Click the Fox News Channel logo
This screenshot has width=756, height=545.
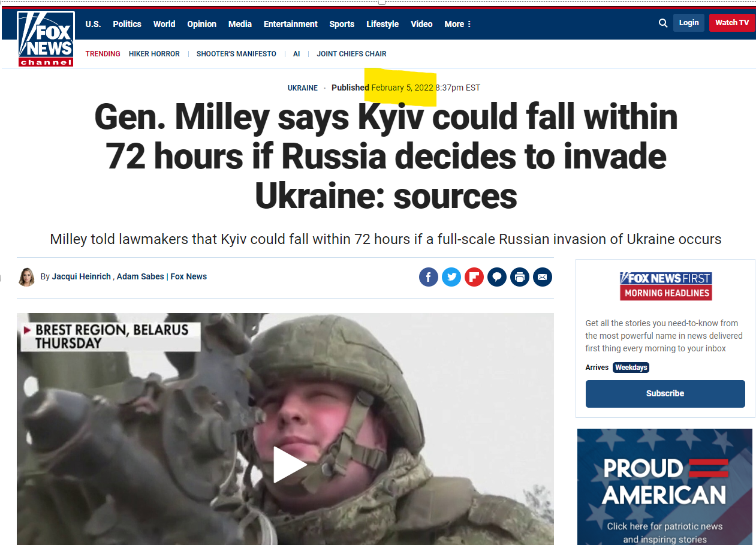point(46,38)
